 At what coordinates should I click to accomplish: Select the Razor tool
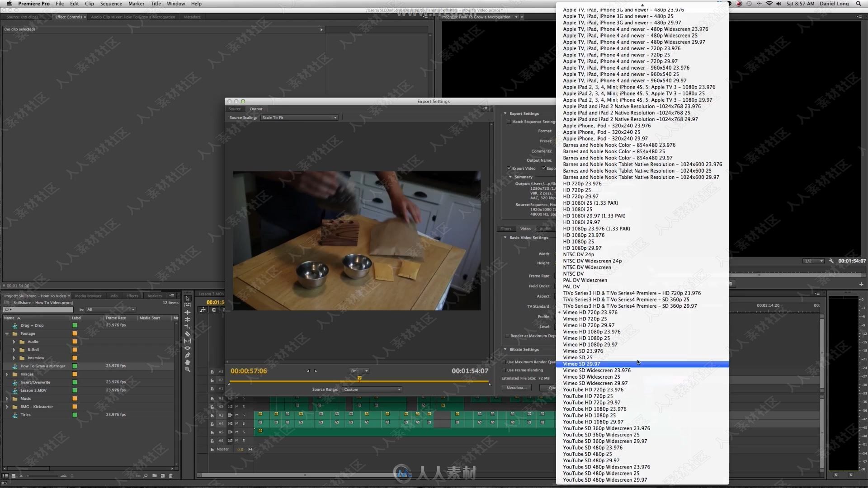click(188, 334)
